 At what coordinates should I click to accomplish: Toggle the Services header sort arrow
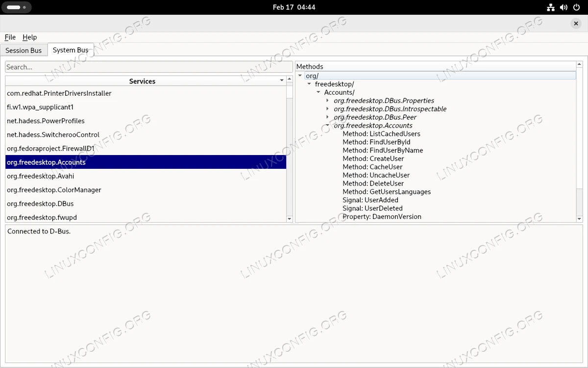[282, 80]
